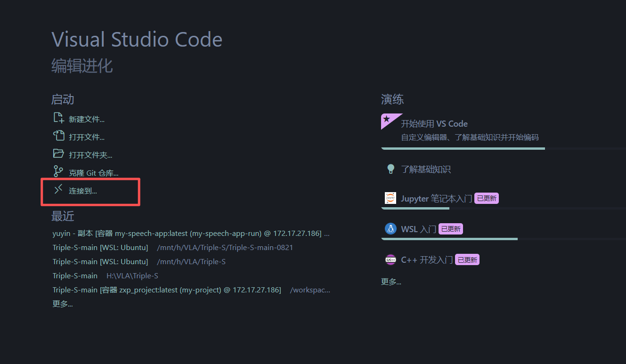
Task: Click 更多 under the 演练 section
Action: click(x=390, y=281)
